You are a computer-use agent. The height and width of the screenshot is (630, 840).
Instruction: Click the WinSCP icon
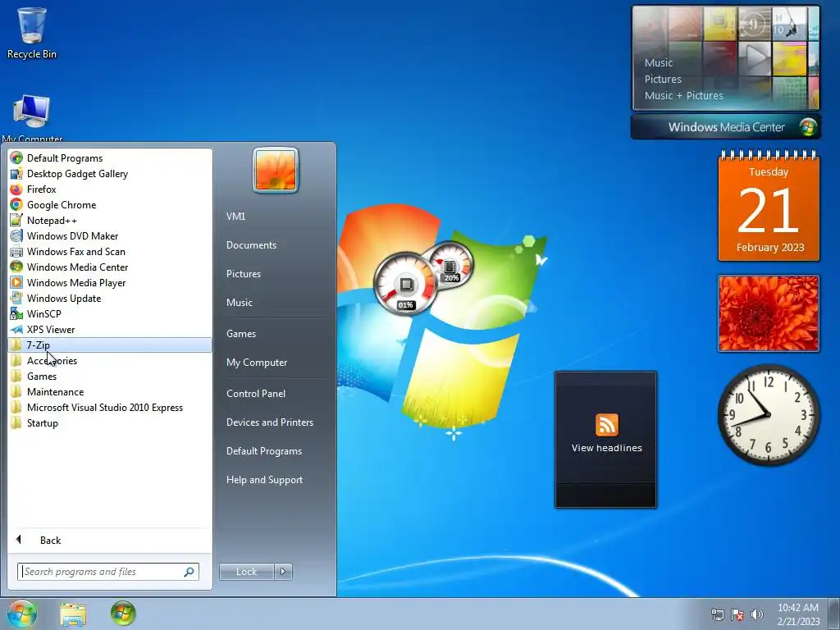[x=16, y=313]
